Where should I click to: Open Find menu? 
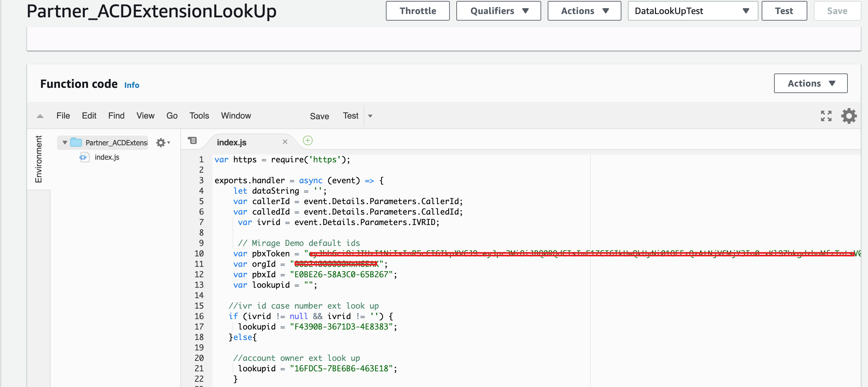pos(116,116)
